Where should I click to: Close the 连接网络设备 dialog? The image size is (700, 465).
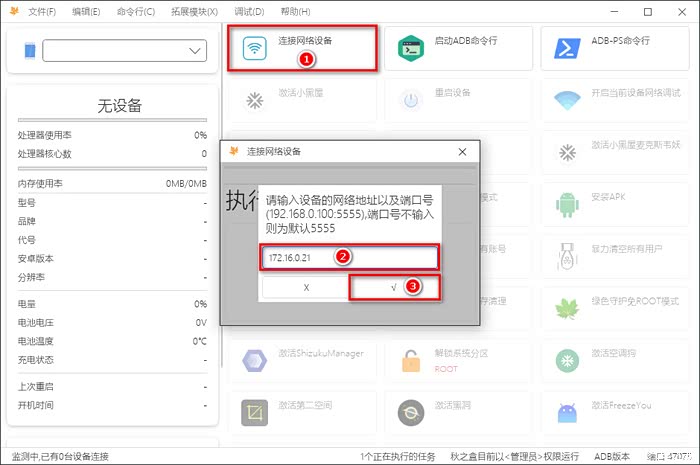[x=462, y=152]
